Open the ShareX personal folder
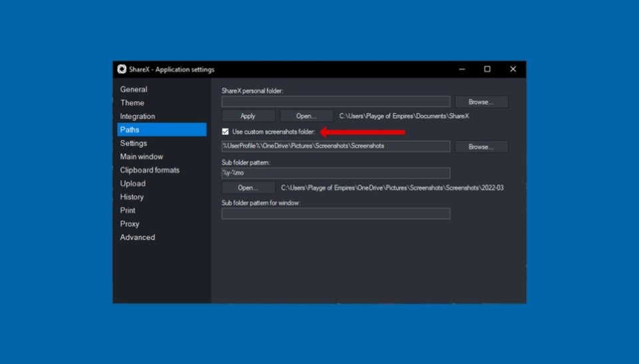 306,116
